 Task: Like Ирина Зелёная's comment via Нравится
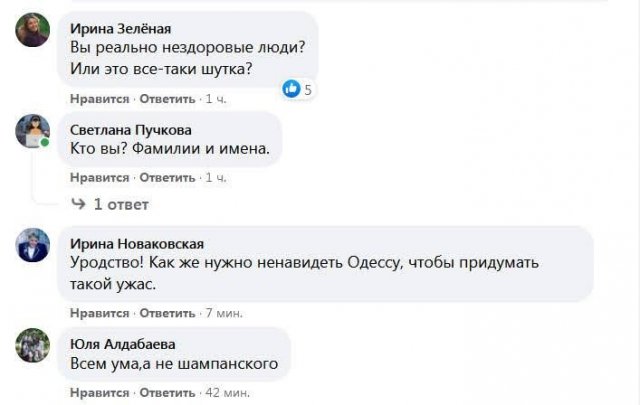tap(99, 99)
